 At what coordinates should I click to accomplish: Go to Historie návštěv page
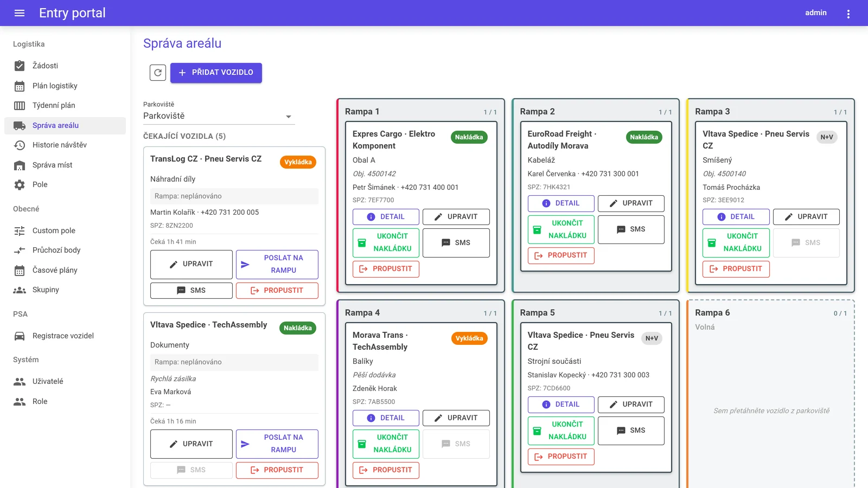pyautogui.click(x=65, y=145)
